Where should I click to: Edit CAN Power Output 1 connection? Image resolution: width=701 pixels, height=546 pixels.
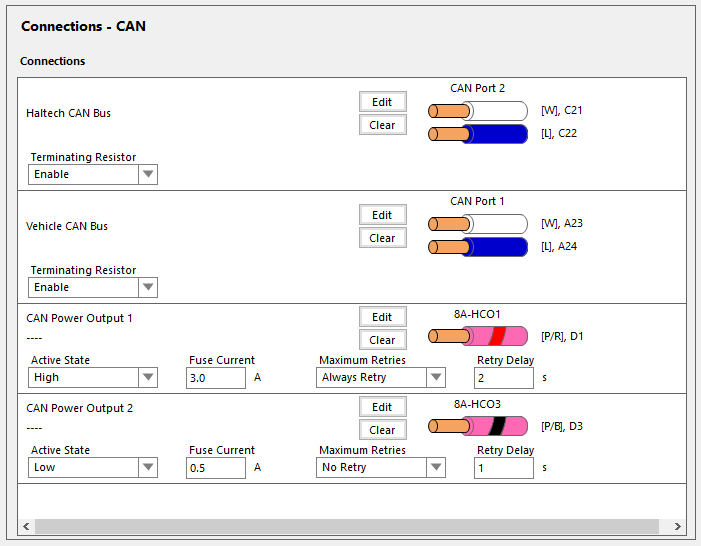pos(383,317)
